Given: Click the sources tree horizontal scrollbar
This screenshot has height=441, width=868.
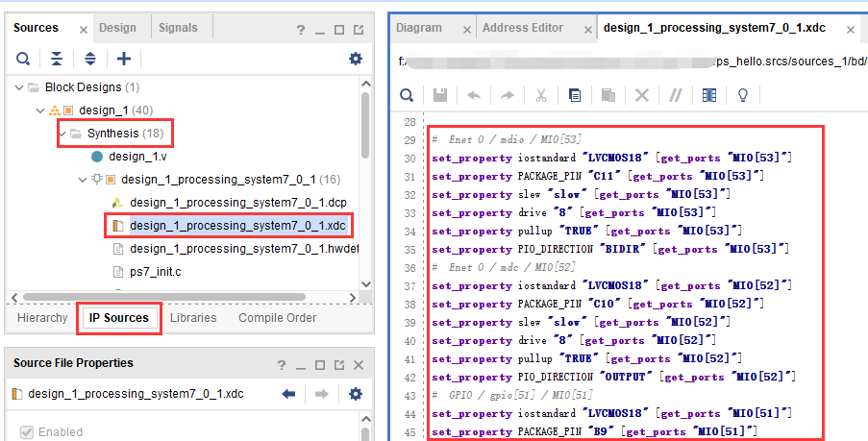Looking at the screenshot, I should click(163, 297).
